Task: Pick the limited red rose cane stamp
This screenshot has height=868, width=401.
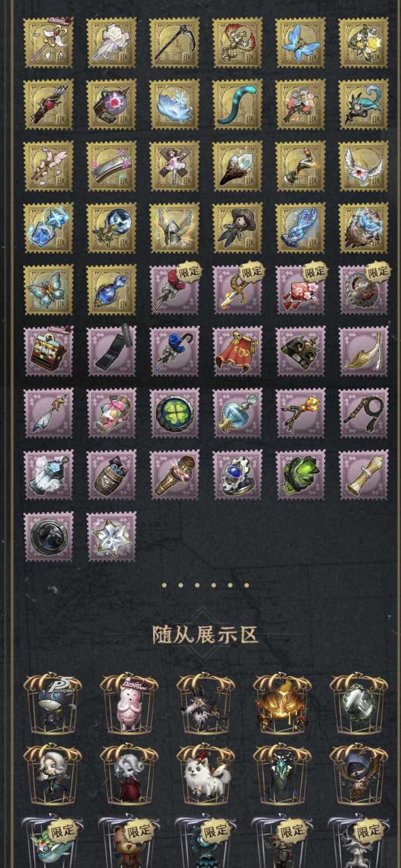Action: [x=175, y=289]
